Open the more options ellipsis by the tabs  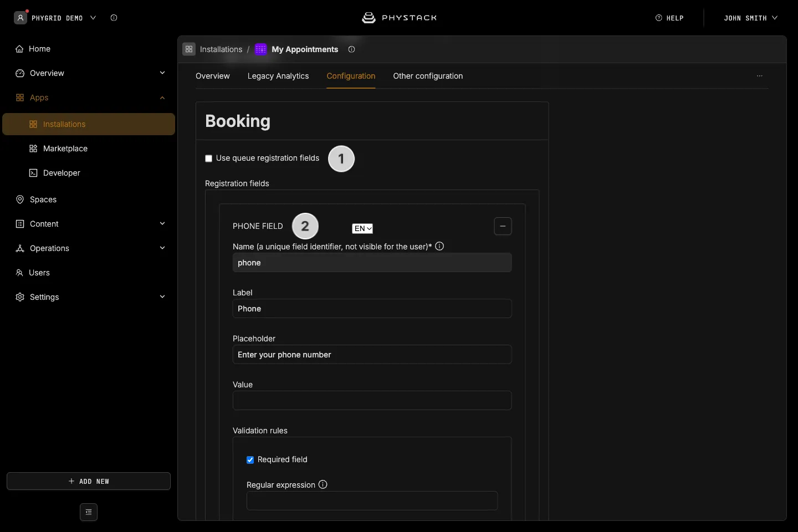pyautogui.click(x=760, y=76)
